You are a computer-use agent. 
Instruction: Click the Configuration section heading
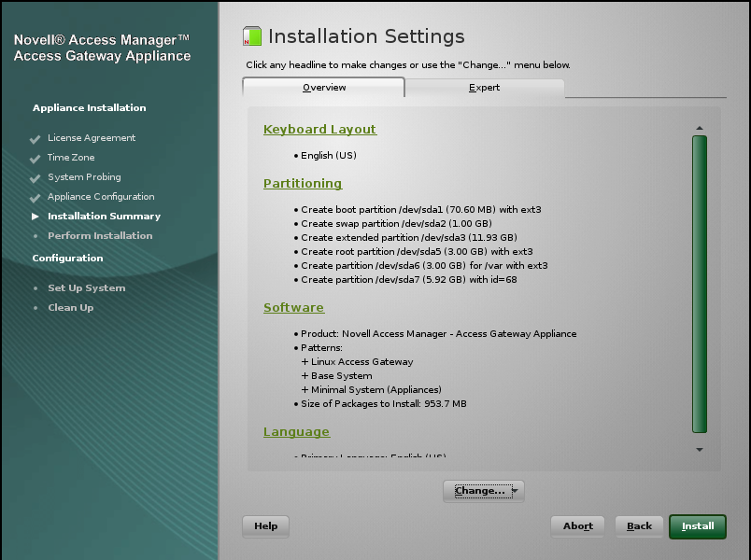point(67,258)
